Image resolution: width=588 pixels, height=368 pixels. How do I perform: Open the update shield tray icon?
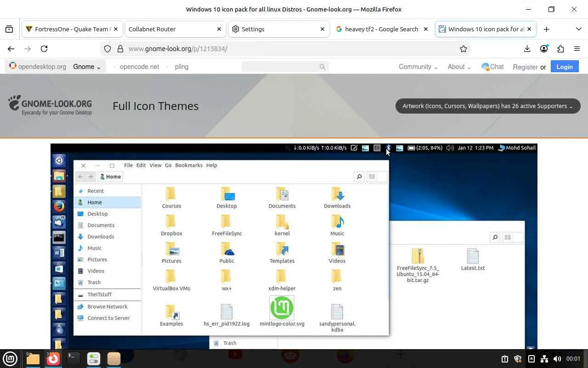tap(518, 359)
